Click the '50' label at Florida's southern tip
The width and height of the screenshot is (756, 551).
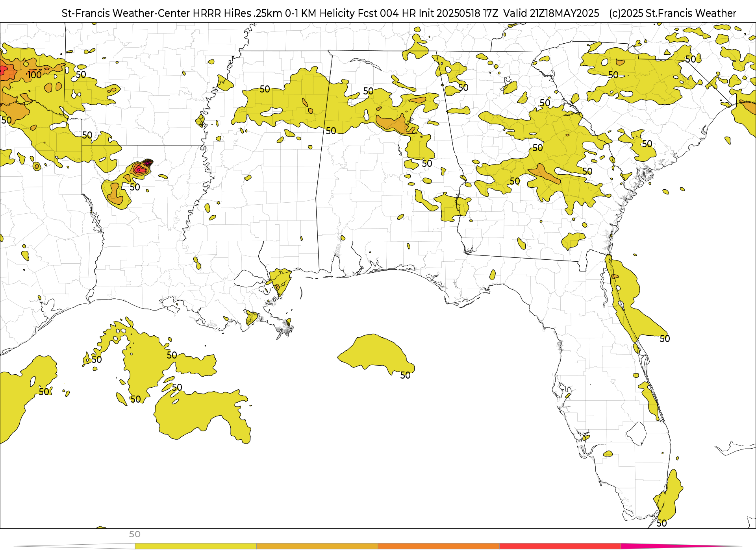point(661,523)
